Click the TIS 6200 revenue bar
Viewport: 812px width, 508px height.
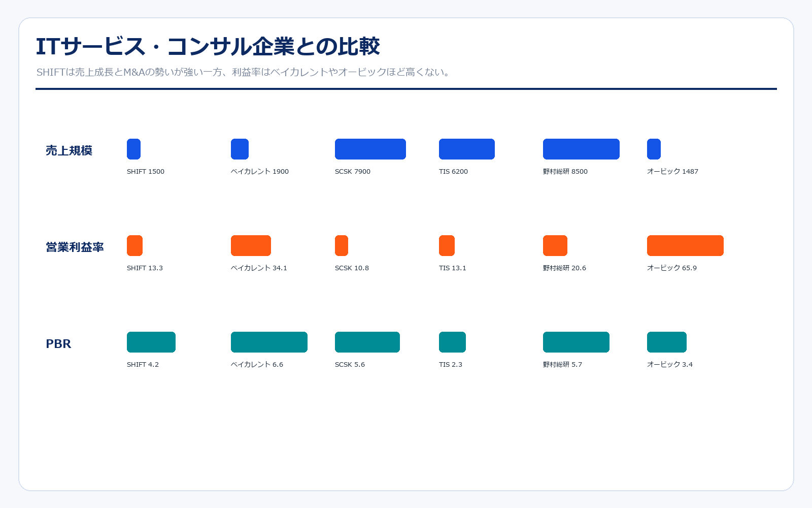click(x=467, y=149)
